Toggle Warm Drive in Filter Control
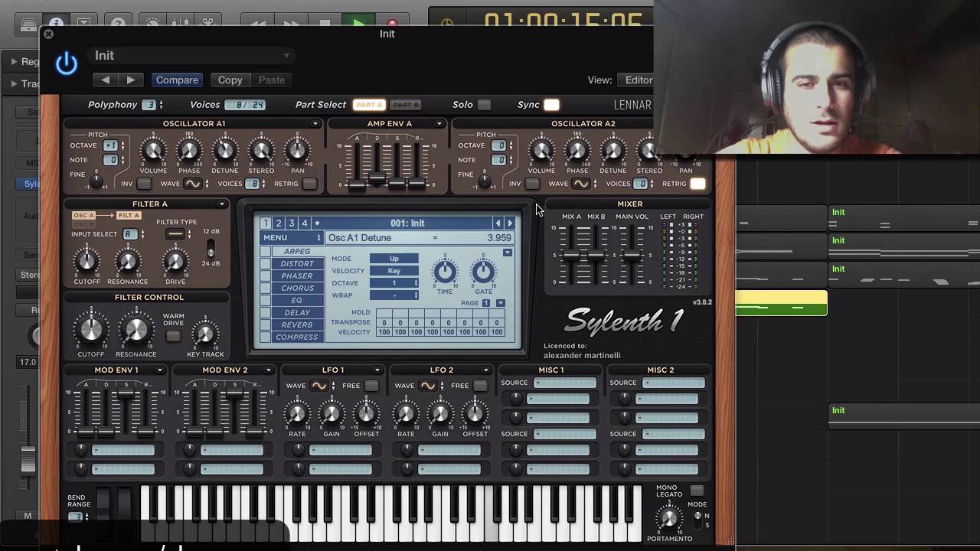This screenshot has height=551, width=980. (x=173, y=335)
